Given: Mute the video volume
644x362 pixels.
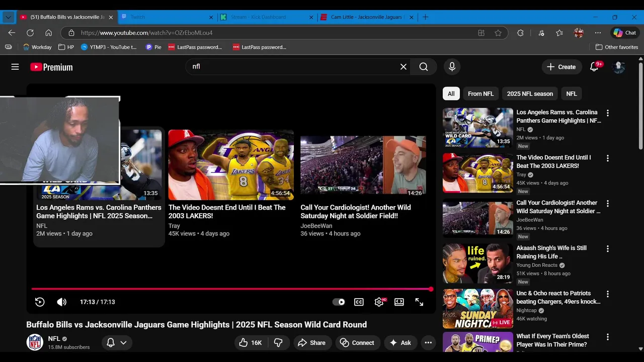Looking at the screenshot, I should [61, 302].
